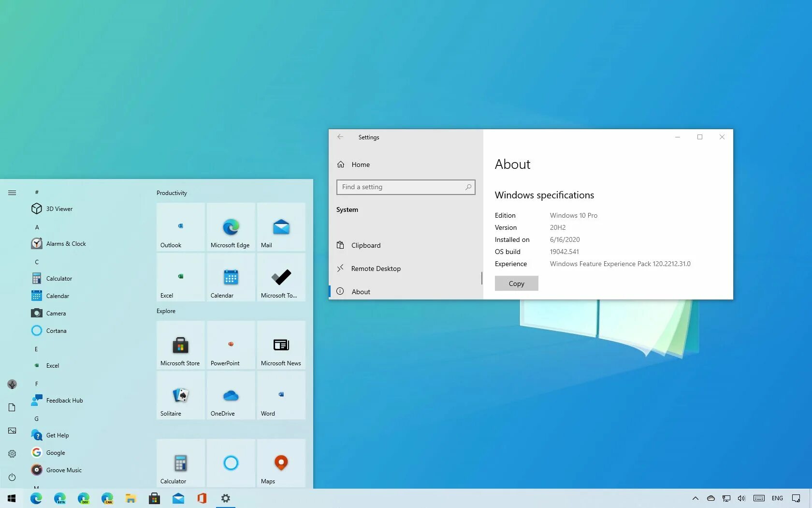Open File Explorer from the taskbar
The image size is (812, 508).
[x=130, y=498]
